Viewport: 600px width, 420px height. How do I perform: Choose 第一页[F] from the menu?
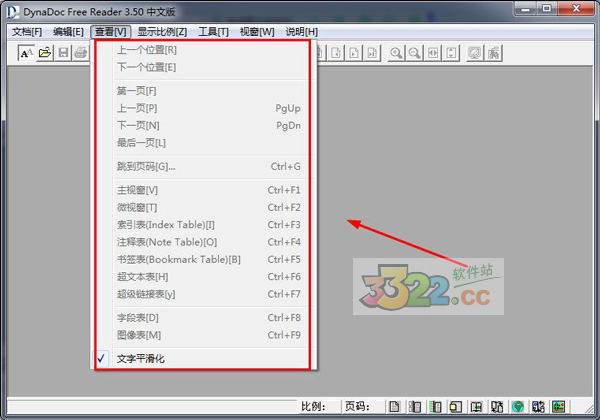(202, 91)
